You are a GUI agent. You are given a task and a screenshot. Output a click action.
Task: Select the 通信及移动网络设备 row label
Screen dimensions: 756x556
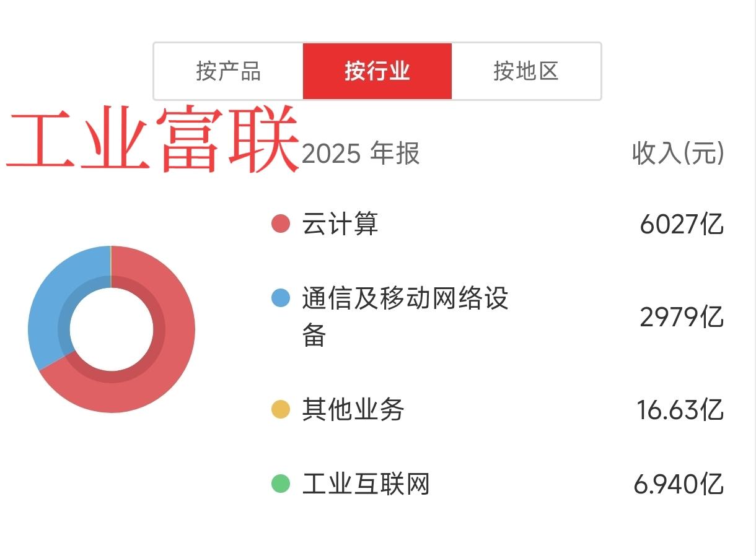click(405, 316)
